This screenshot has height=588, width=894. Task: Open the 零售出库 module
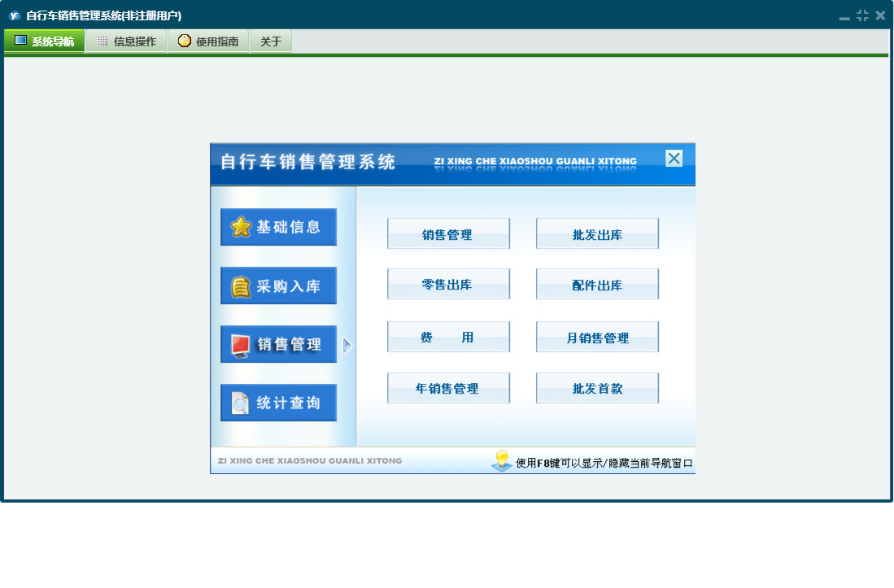click(448, 285)
